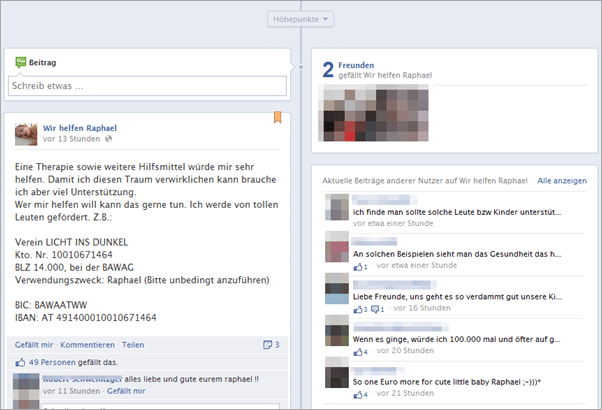Focus the 'Schreib etwas ...' input field
Viewport: 602px width, 410px height.
coord(147,86)
